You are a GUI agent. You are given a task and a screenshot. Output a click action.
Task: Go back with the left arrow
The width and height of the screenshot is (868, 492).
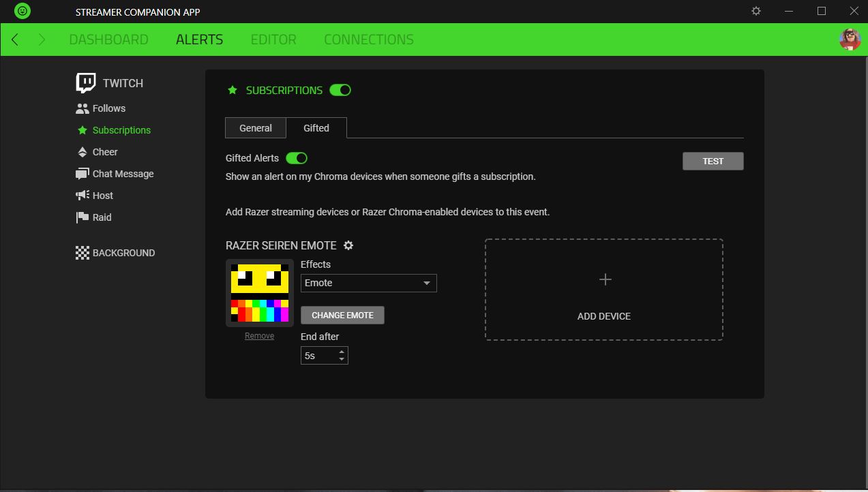(x=15, y=40)
